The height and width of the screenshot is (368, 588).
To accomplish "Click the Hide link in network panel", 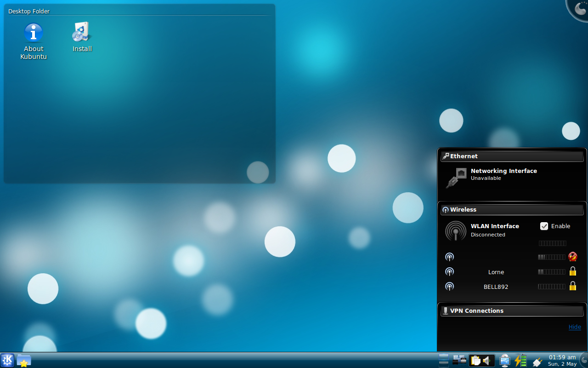I will (x=575, y=327).
